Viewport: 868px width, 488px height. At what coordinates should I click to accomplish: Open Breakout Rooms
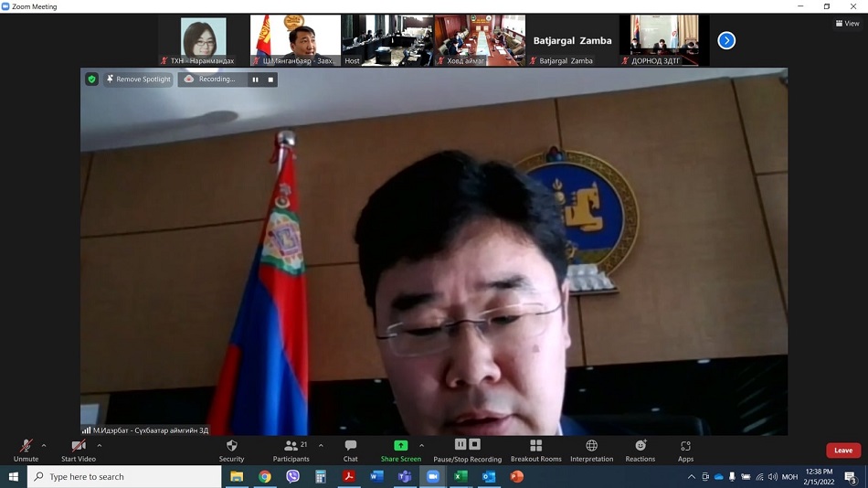535,450
